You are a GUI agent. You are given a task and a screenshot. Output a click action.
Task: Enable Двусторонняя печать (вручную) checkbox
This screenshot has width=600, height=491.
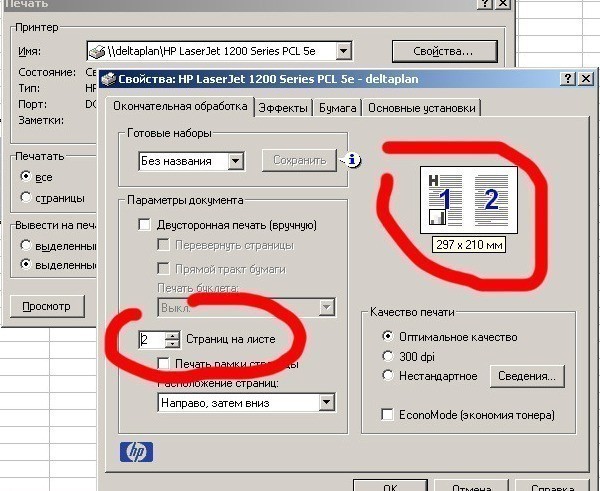[144, 225]
